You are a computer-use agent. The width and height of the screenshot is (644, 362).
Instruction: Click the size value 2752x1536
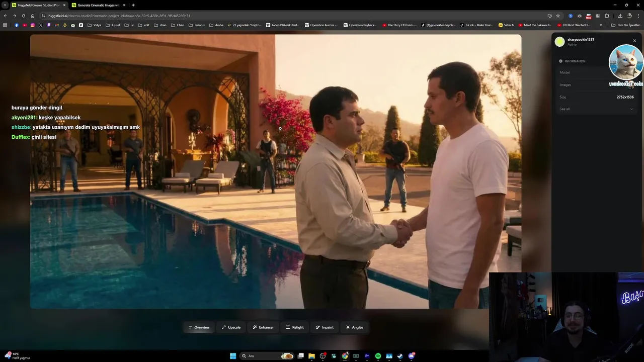pos(625,97)
